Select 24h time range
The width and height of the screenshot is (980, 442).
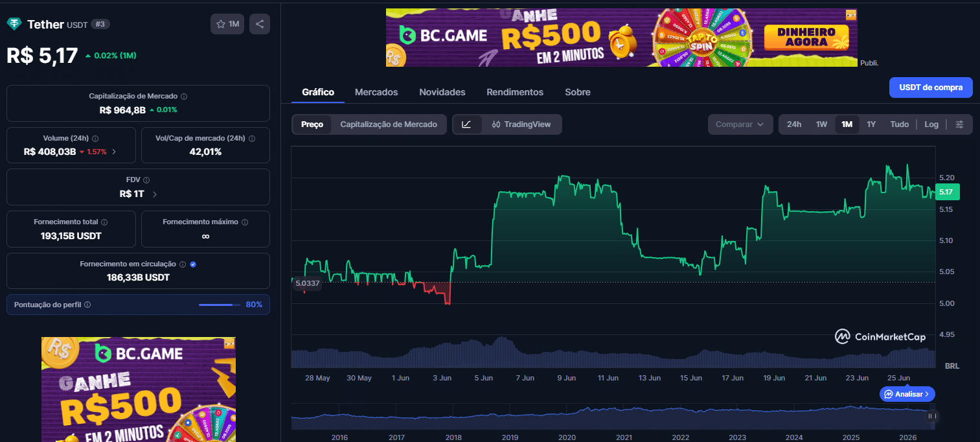coord(794,124)
